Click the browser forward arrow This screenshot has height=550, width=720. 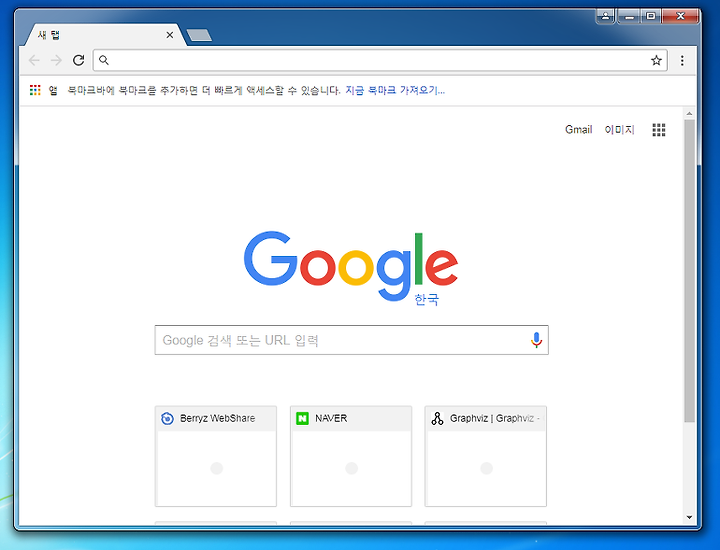tap(56, 60)
